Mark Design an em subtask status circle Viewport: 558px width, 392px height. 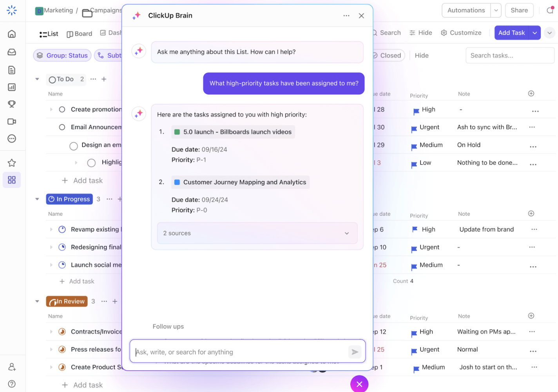(73, 146)
